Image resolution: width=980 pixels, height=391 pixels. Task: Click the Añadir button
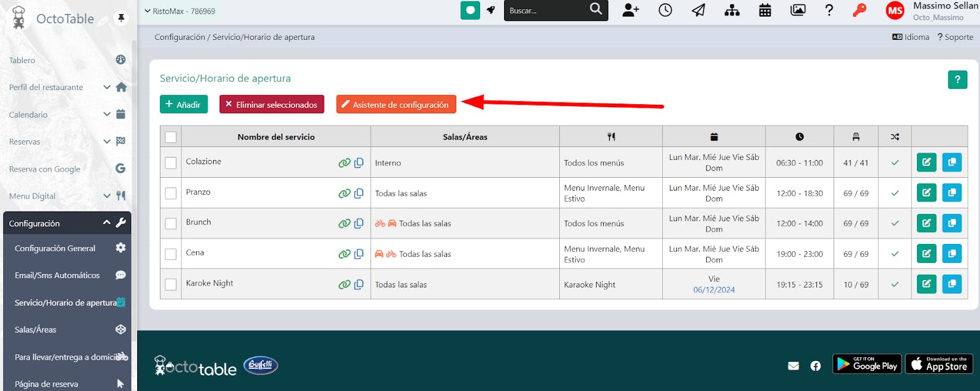pos(184,104)
